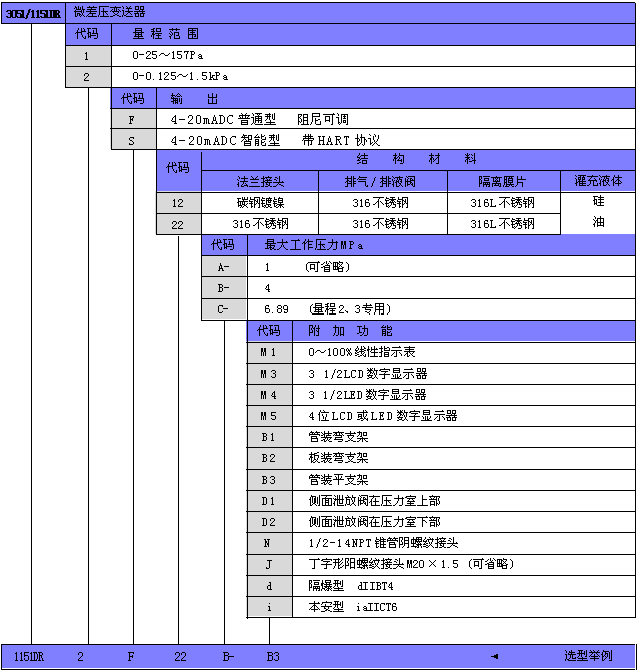Image resolution: width=637 pixels, height=671 pixels.
Task: Click 1151DR in example row
Action: point(29,657)
